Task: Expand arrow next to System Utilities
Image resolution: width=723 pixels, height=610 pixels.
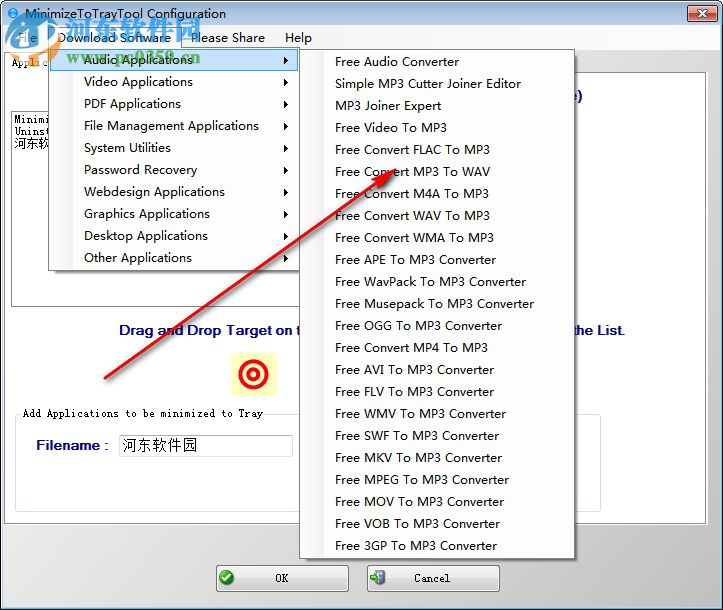Action: pyautogui.click(x=286, y=148)
